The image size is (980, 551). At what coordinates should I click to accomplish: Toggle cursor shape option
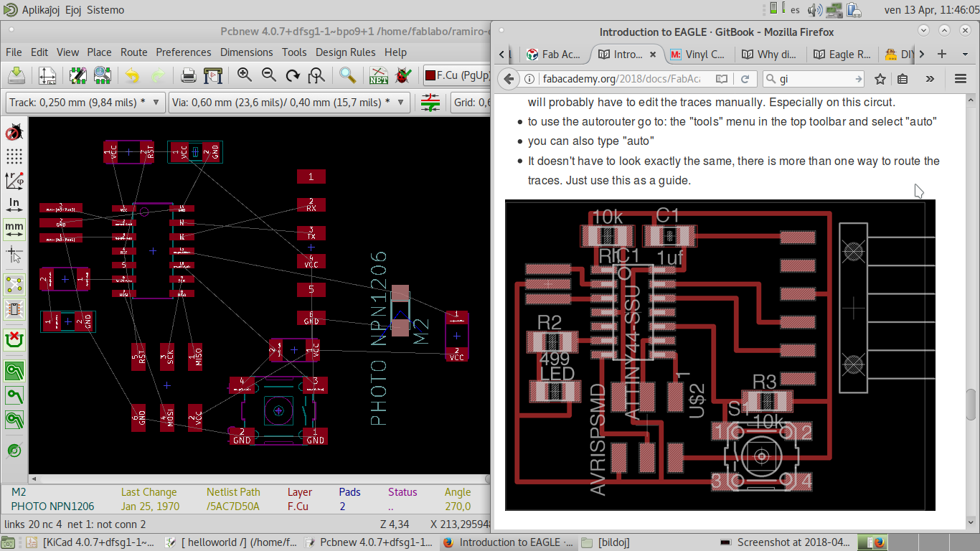tap(14, 253)
